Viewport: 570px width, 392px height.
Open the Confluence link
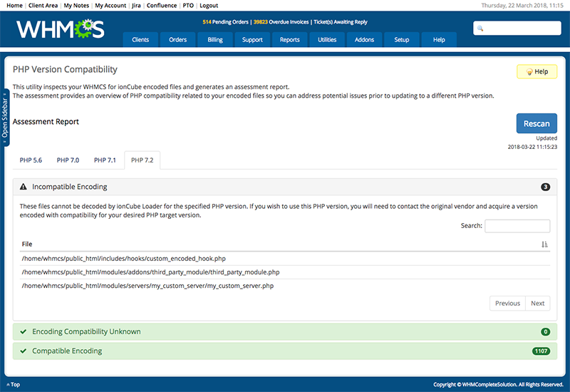(162, 6)
